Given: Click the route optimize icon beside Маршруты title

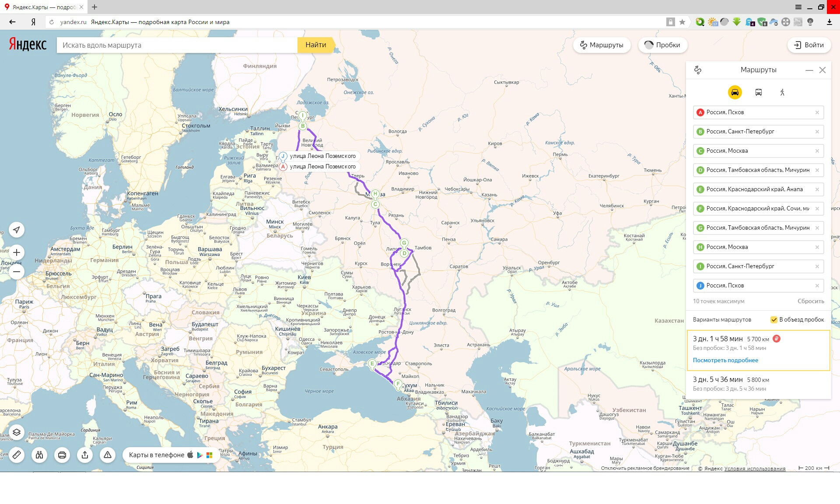Looking at the screenshot, I should tap(698, 70).
